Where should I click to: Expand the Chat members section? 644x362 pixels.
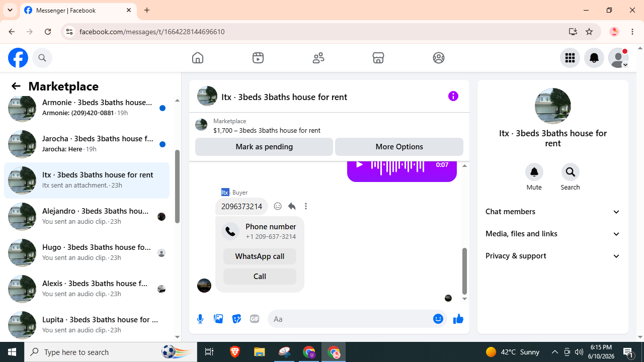tap(553, 212)
